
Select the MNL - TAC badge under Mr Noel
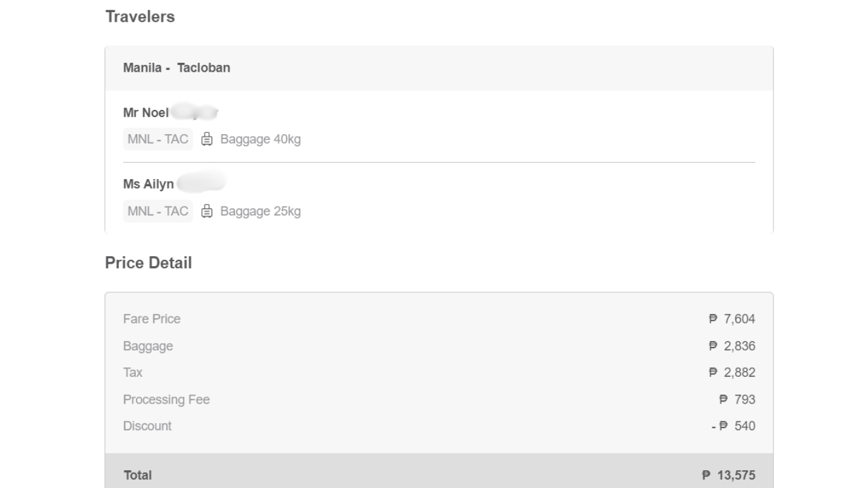(158, 139)
